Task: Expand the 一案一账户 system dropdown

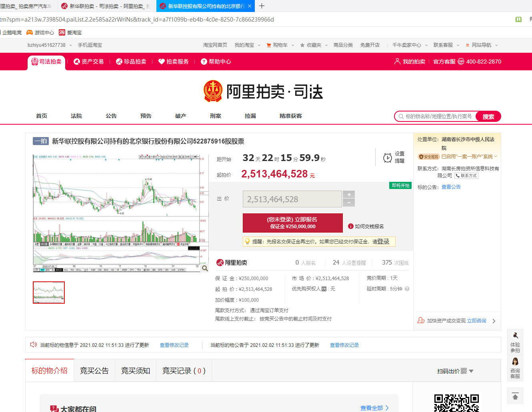Action: click(x=495, y=157)
